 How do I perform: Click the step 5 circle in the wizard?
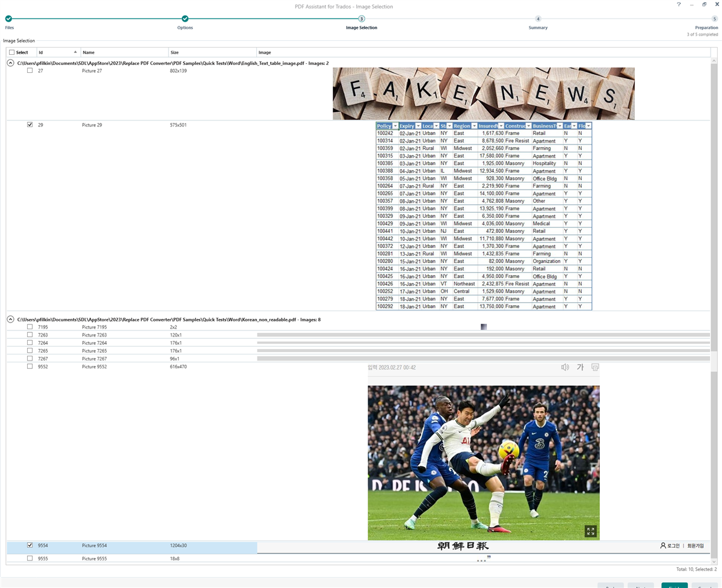tap(715, 19)
